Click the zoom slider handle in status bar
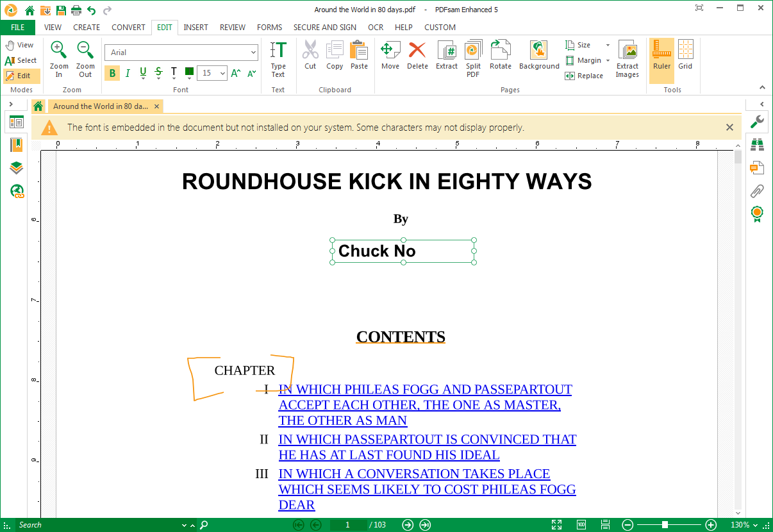Screen dimensions: 773x532 [x=665, y=525]
